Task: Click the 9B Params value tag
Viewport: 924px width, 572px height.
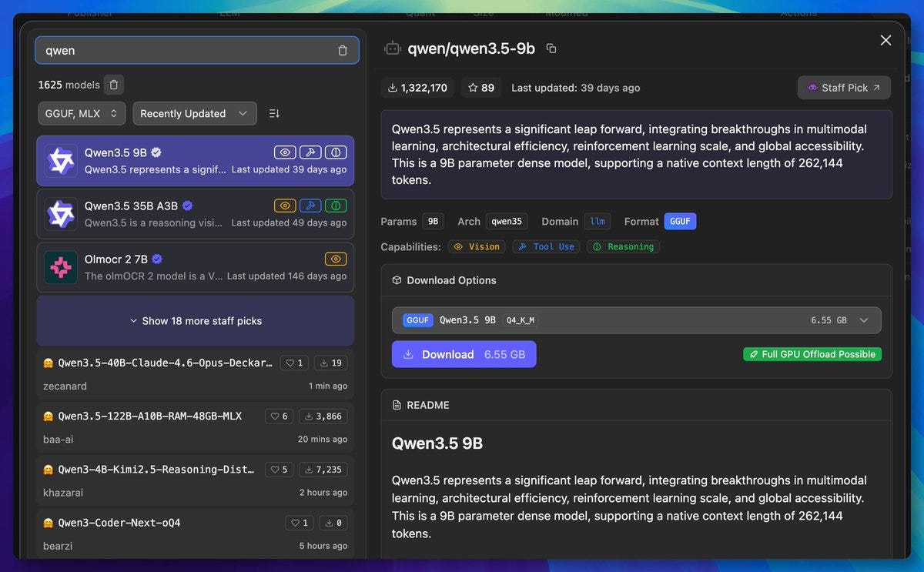Action: pos(433,221)
